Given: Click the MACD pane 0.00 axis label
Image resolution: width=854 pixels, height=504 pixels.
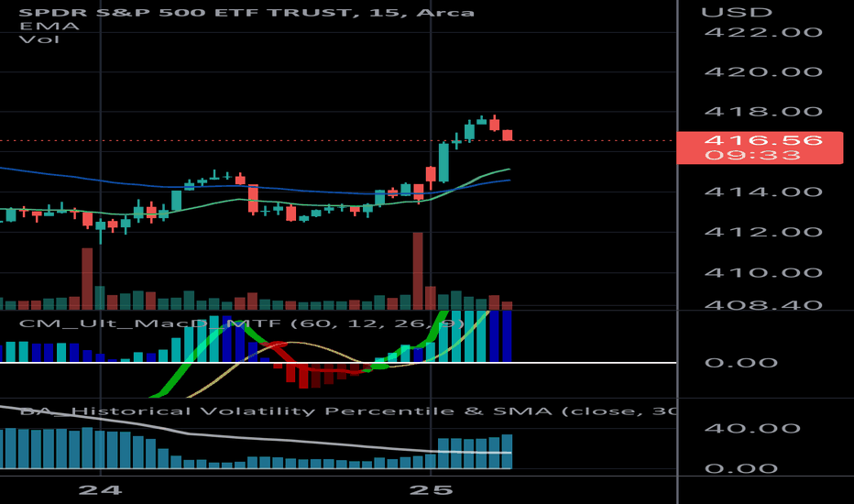Looking at the screenshot, I should coord(740,363).
